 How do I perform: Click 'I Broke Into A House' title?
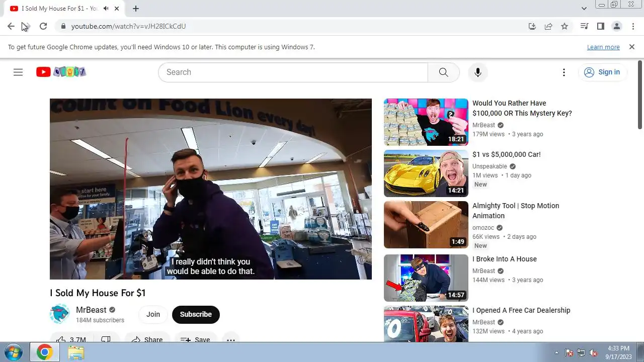pyautogui.click(x=505, y=259)
